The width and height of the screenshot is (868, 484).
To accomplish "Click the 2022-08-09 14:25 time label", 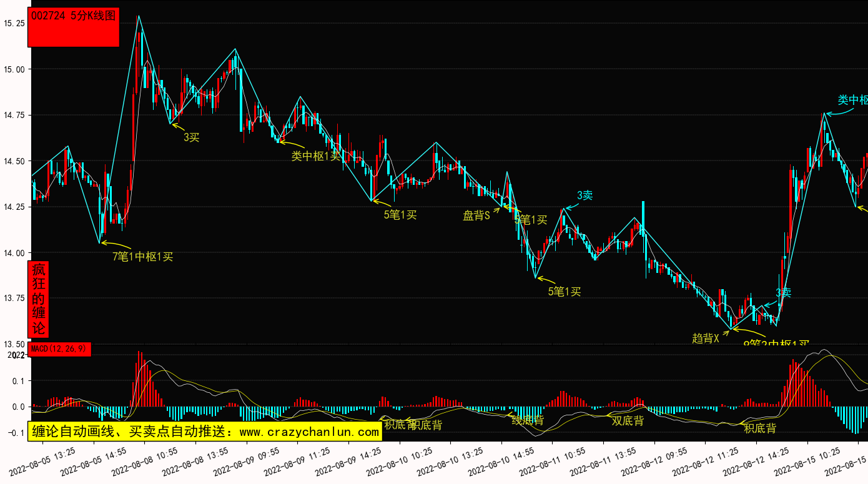I will (349, 461).
